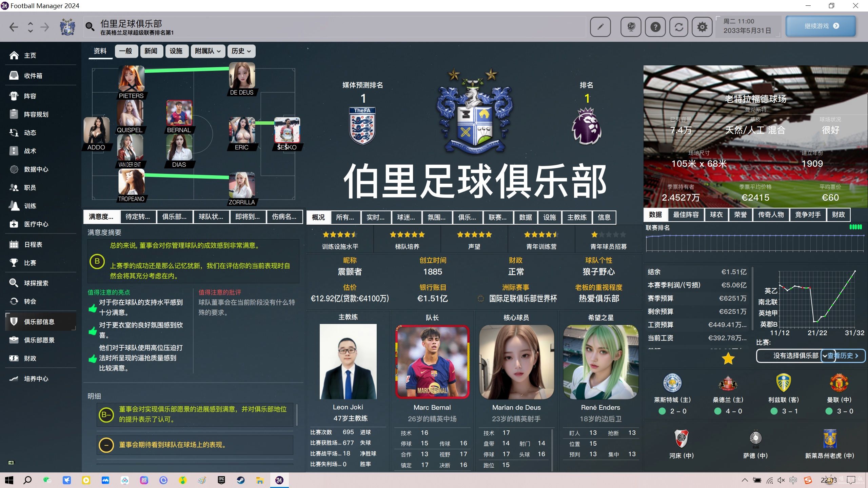This screenshot has height=488, width=868.
Task: Click Marian de Deus player portrait
Action: point(516,362)
